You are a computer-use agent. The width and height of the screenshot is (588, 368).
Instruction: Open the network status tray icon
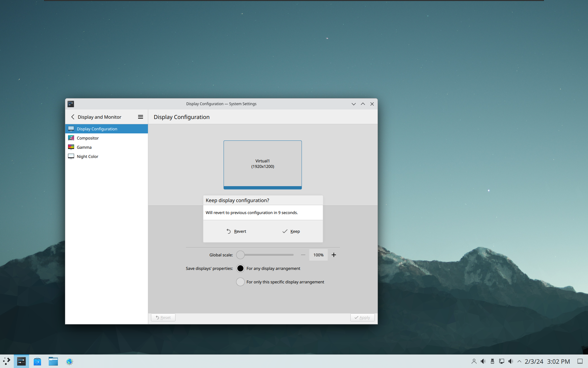click(502, 362)
